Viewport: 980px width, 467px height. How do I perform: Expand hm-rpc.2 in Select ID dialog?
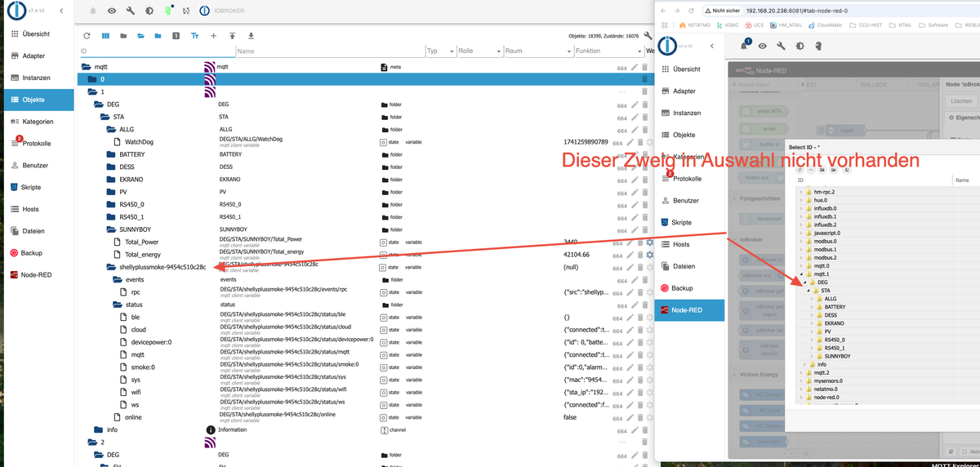(801, 192)
